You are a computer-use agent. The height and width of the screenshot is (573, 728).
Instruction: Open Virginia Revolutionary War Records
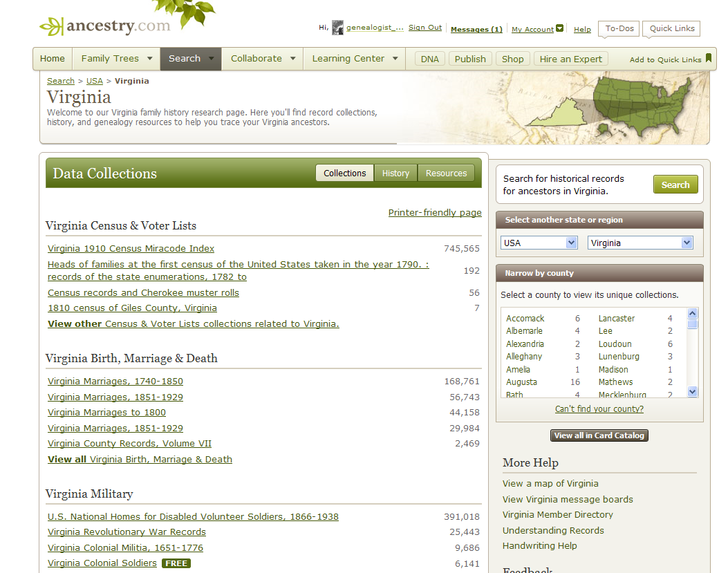coord(127,532)
